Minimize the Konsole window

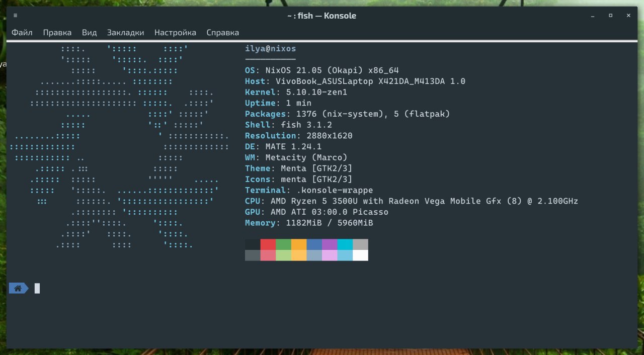592,16
